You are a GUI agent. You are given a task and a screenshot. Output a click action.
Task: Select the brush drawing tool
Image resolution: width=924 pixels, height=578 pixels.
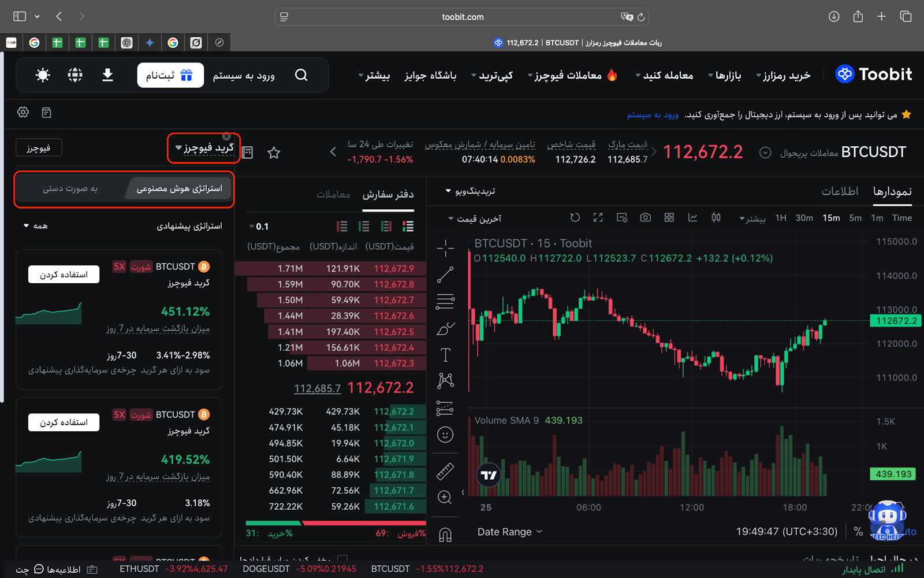pyautogui.click(x=445, y=328)
